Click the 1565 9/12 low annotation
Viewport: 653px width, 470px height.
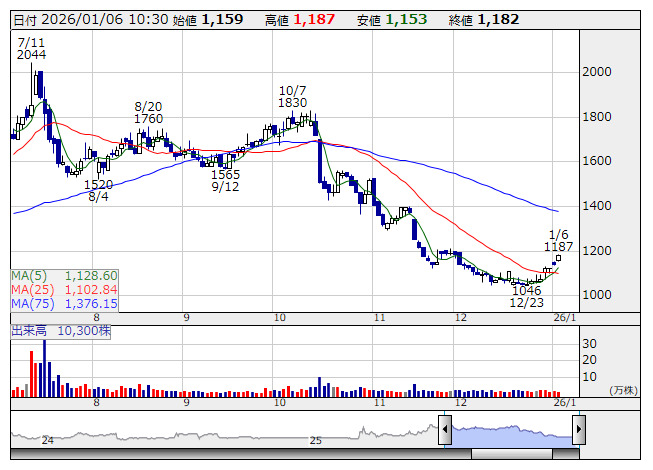point(225,180)
